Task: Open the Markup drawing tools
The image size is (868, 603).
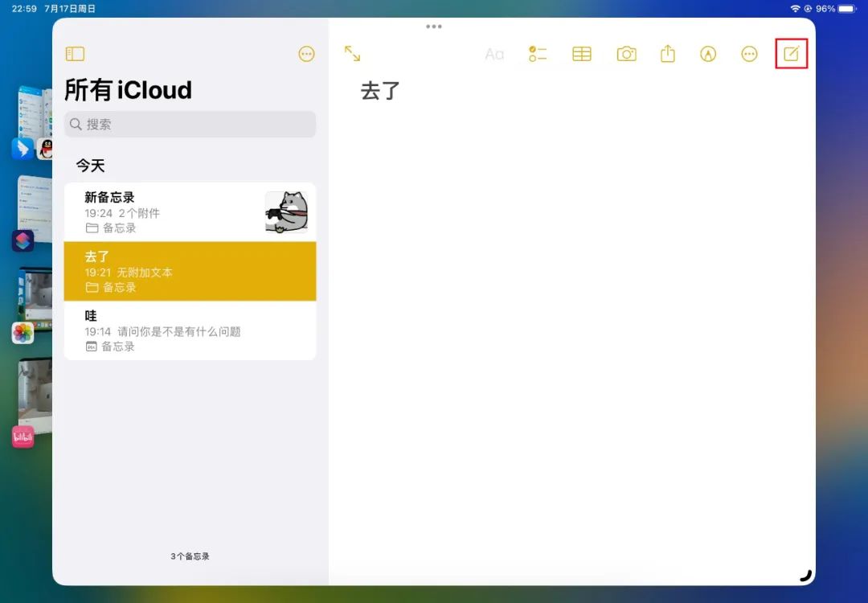Action: pyautogui.click(x=708, y=54)
